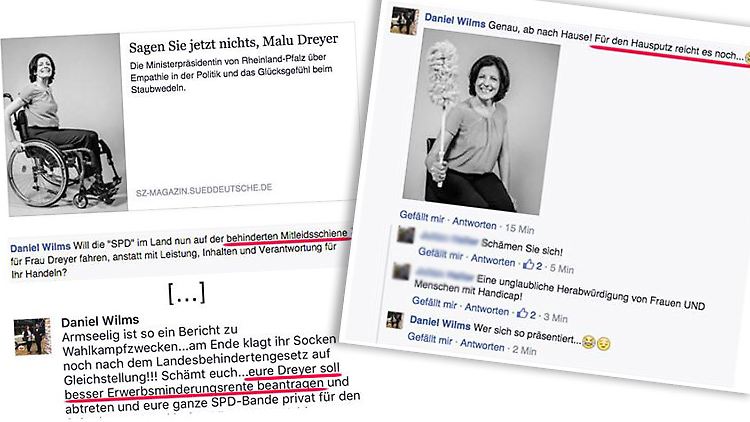Open the feather duster photo in the comment
The height and width of the screenshot is (422, 750).
pos(481,122)
